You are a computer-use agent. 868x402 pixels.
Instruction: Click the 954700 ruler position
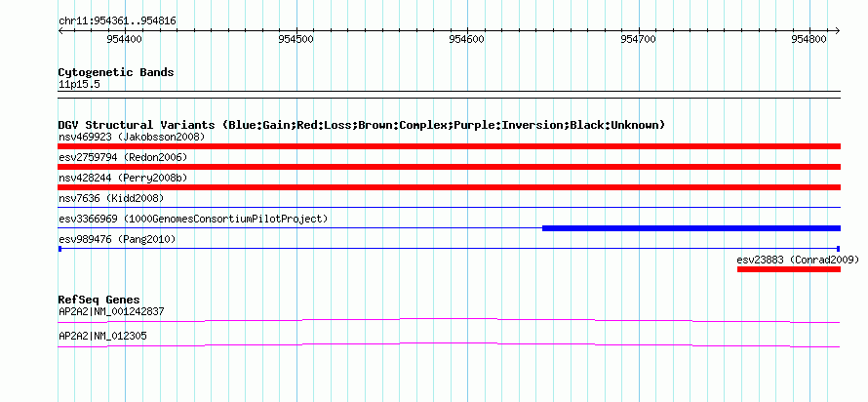click(638, 39)
